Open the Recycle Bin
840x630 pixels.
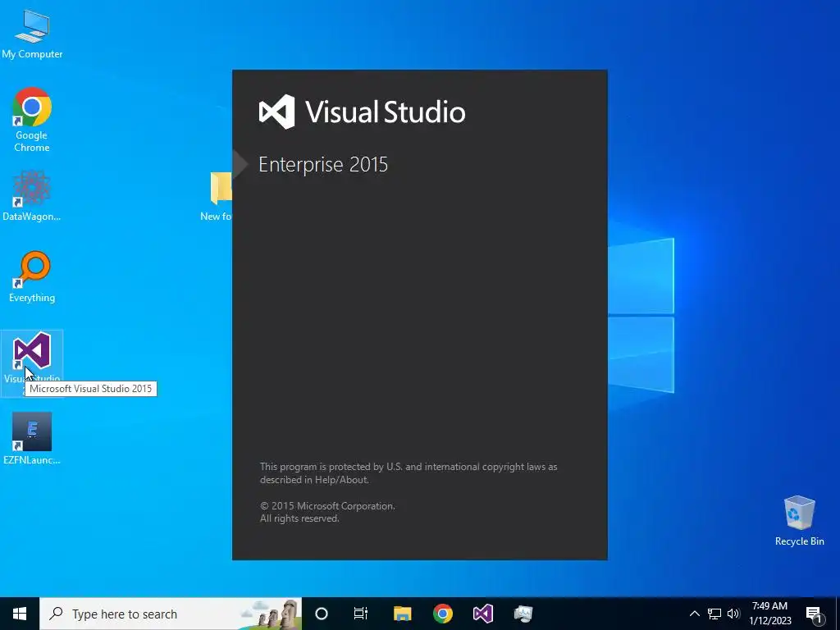click(799, 521)
